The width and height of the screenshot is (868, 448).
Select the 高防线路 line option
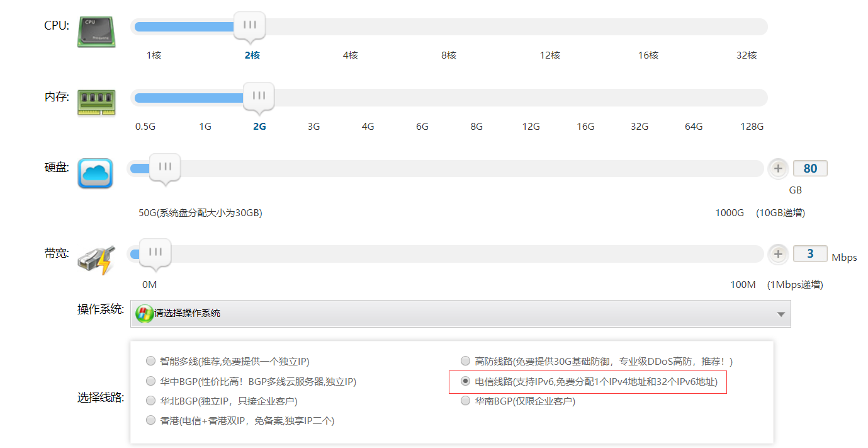click(465, 360)
